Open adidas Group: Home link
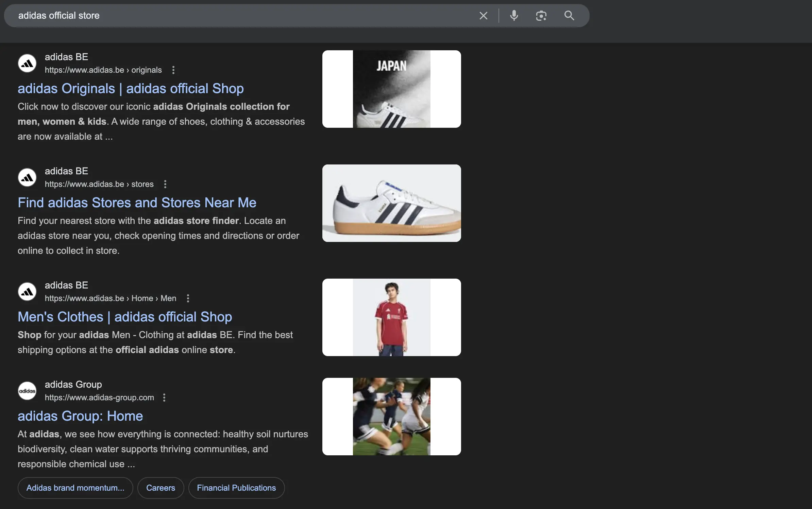The image size is (812, 509). (80, 416)
